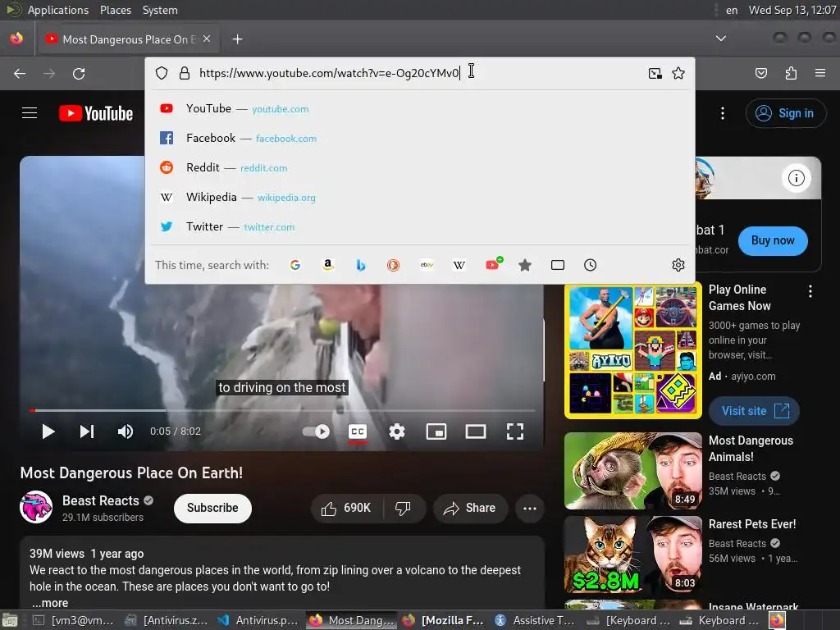Seek on the video progress bar
The width and height of the screenshot is (840, 630).
click(x=282, y=410)
